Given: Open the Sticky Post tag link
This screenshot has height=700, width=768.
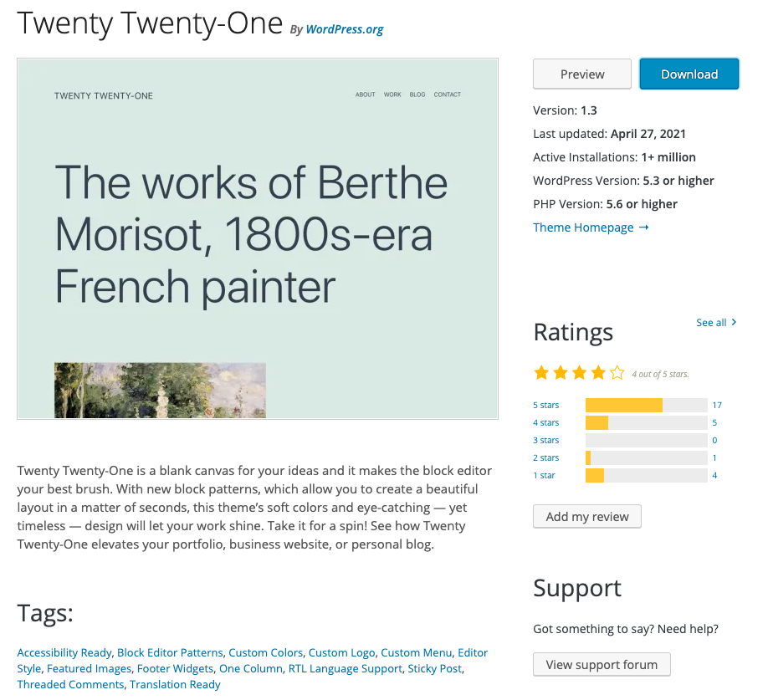Looking at the screenshot, I should [434, 668].
